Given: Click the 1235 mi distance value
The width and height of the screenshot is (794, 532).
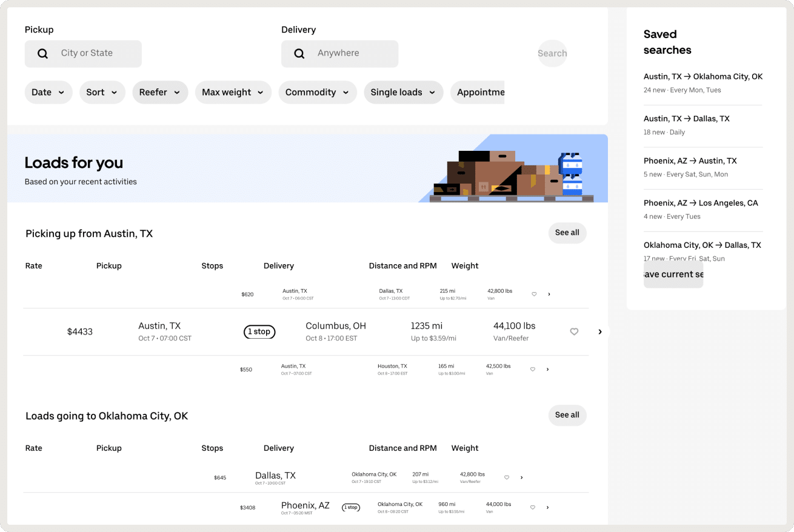Looking at the screenshot, I should pos(427,326).
